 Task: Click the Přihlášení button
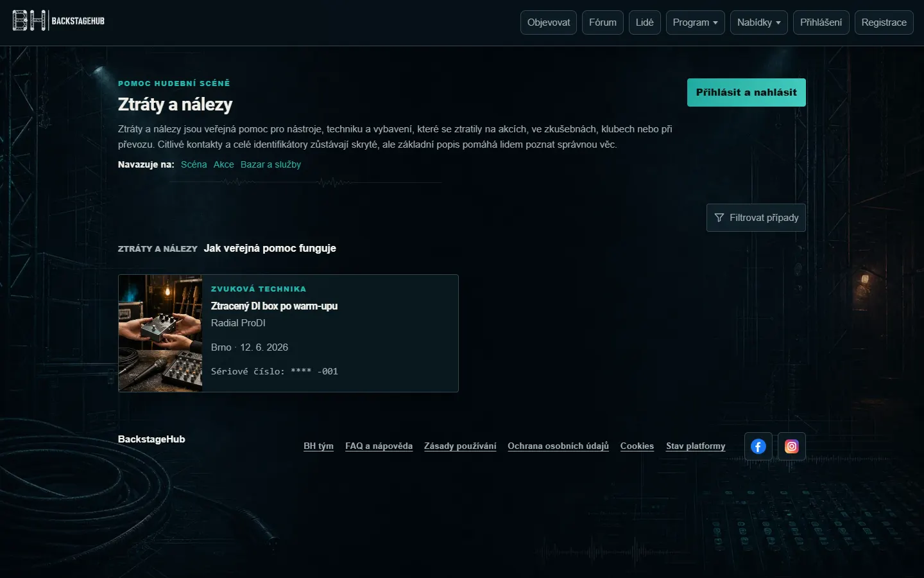click(x=821, y=22)
